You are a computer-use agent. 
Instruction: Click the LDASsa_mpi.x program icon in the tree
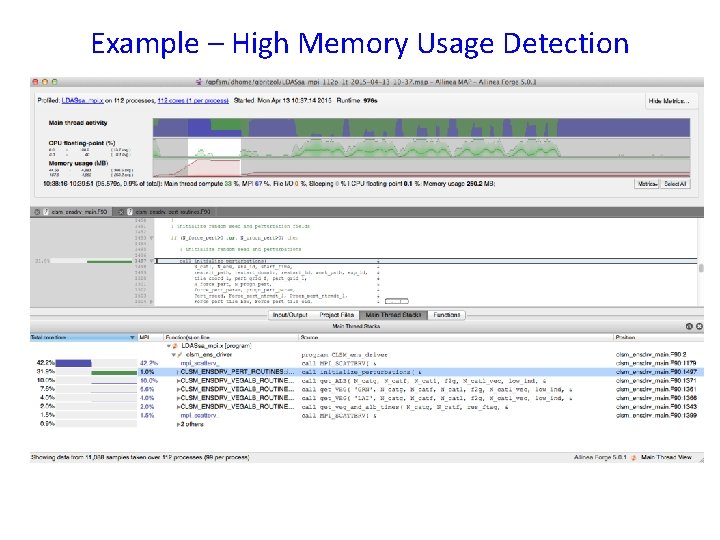(x=175, y=346)
